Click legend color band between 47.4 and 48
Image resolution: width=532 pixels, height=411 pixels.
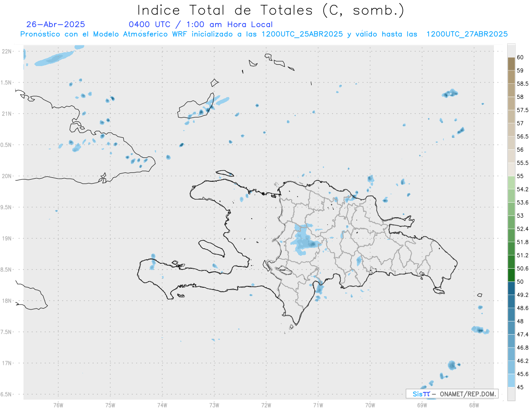pos(511,328)
